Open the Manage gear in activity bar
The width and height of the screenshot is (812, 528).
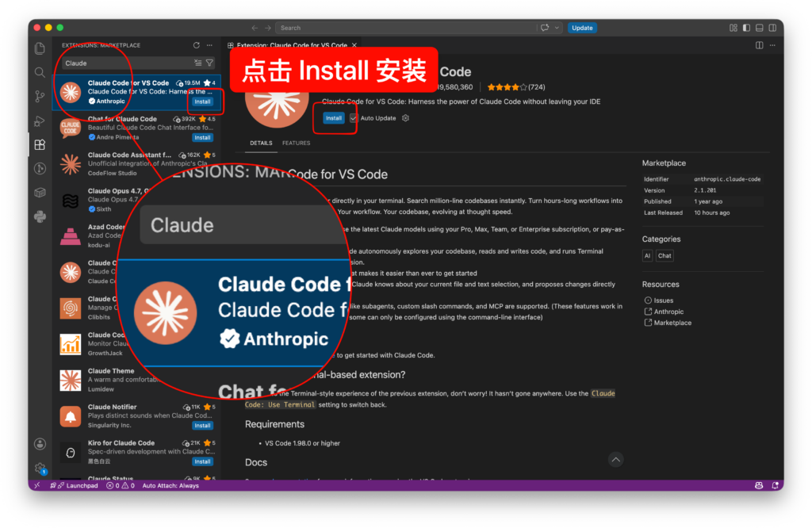click(x=40, y=468)
